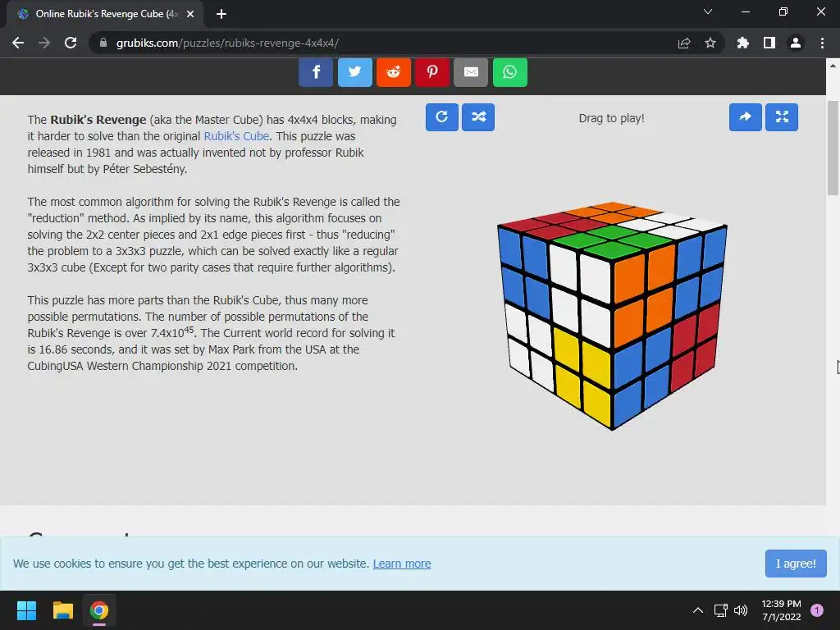Click the Chrome taskbar icon

coord(98,610)
